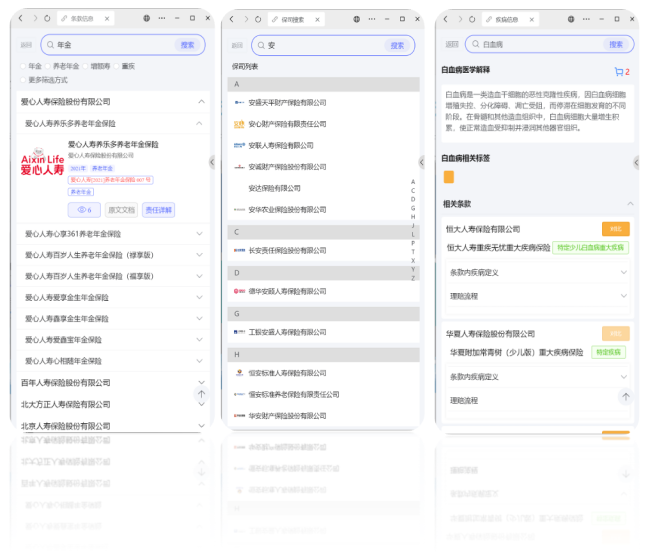
Task: Reload the 保司搜索 window page
Action: (x=258, y=19)
